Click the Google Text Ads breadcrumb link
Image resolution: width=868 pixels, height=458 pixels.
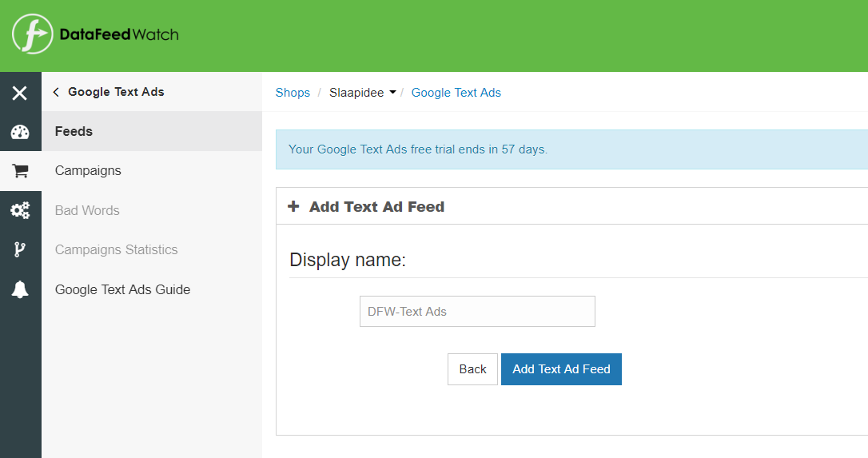pos(456,93)
